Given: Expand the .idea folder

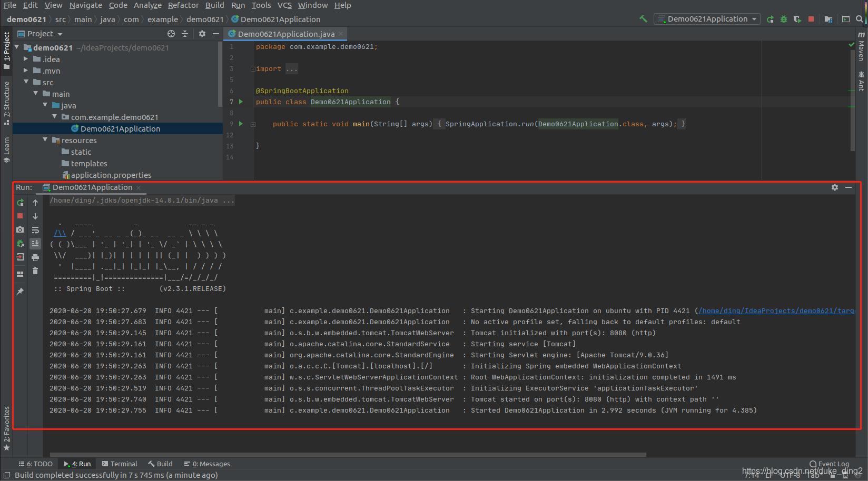Looking at the screenshot, I should coord(26,59).
